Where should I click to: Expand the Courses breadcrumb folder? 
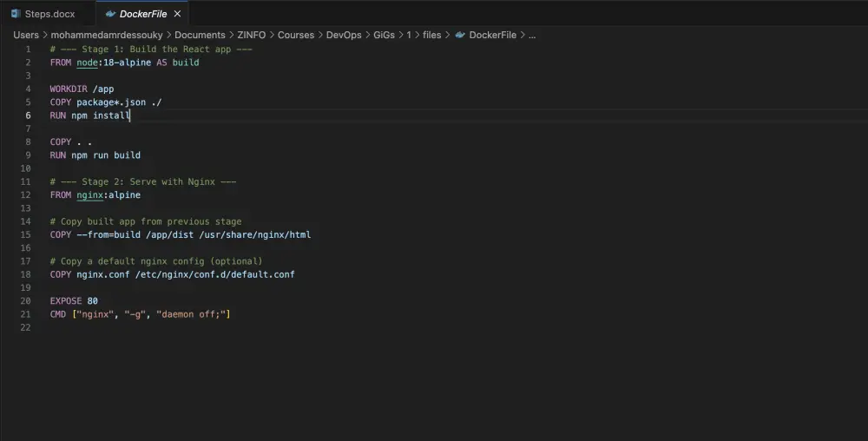(296, 35)
